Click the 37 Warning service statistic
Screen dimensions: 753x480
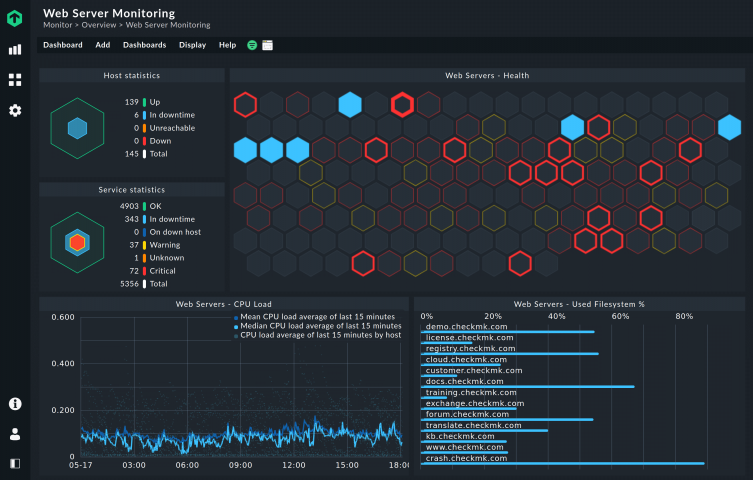[x=155, y=245]
